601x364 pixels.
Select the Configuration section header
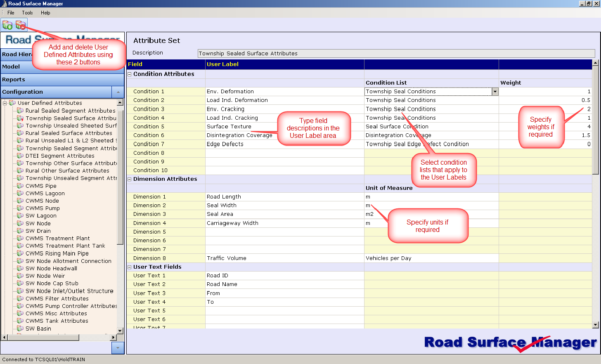[56, 92]
